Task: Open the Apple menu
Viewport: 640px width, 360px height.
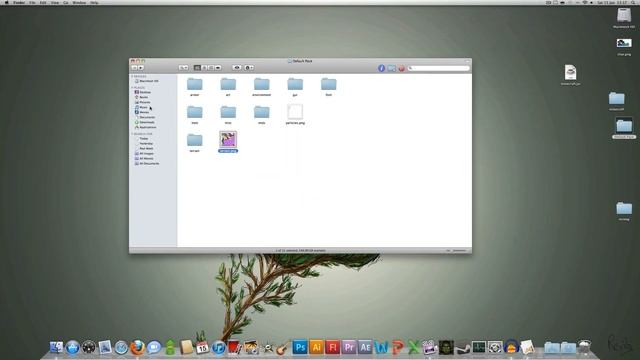Action: [6, 2]
